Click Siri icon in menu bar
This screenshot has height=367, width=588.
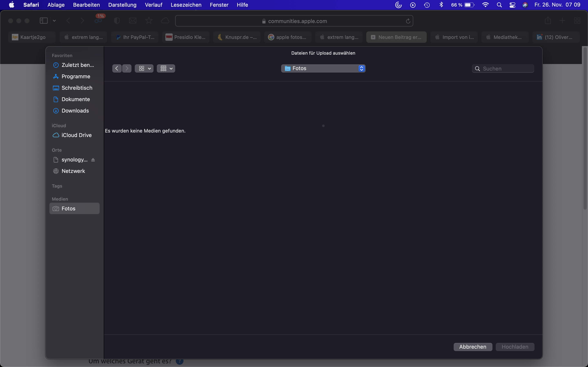525,5
